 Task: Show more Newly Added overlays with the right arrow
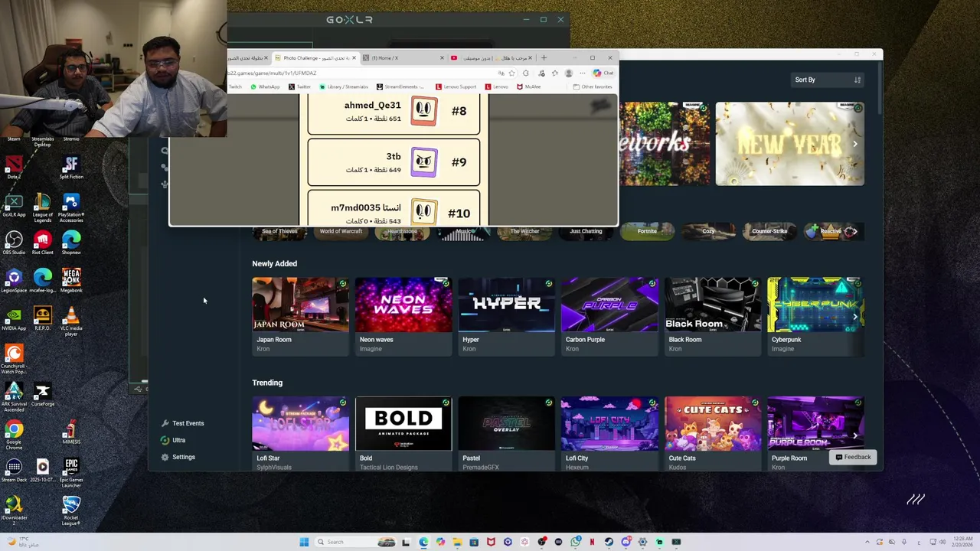(855, 317)
